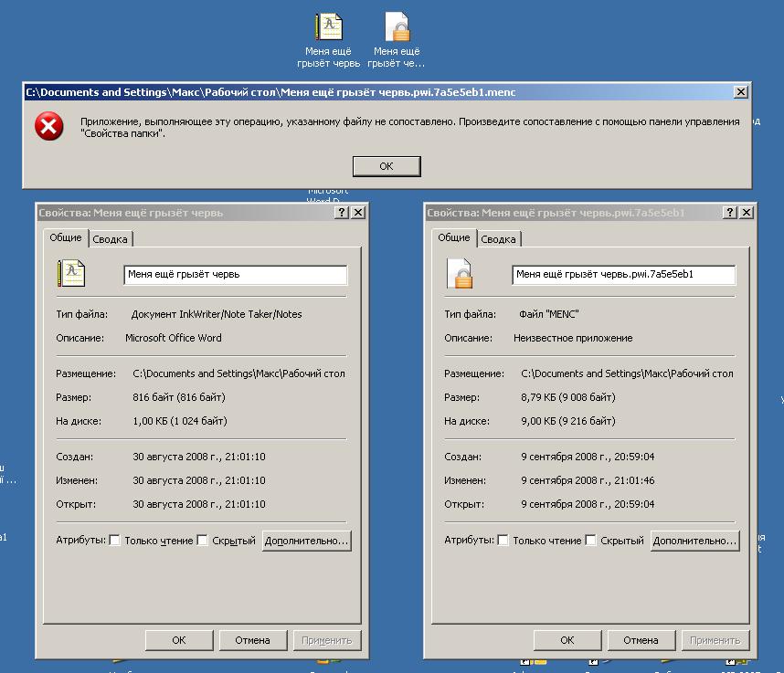Click help question mark in left properties window
This screenshot has width=784, height=673.
pyautogui.click(x=342, y=212)
